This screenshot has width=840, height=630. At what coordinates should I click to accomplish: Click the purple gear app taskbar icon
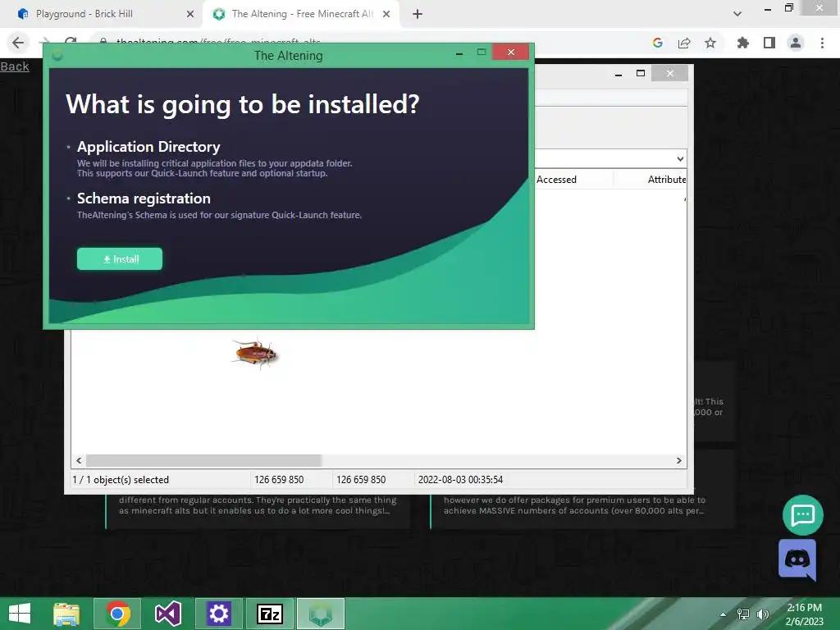(x=218, y=614)
